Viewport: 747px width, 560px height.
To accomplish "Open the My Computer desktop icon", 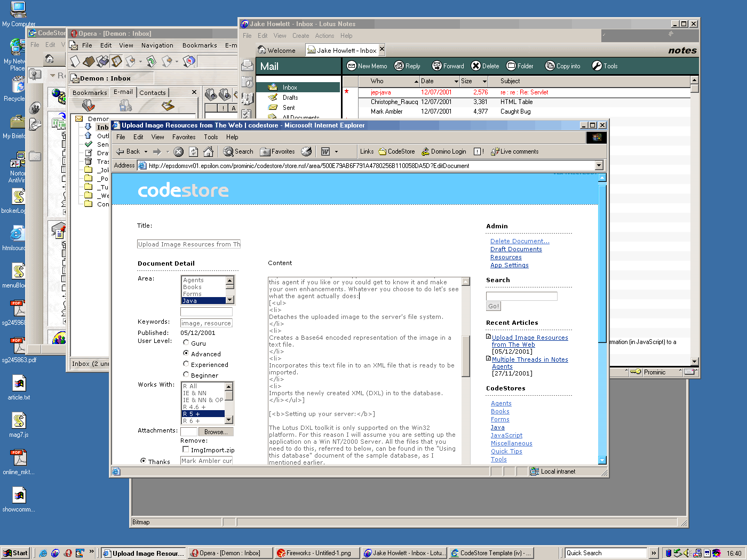I will [19, 14].
